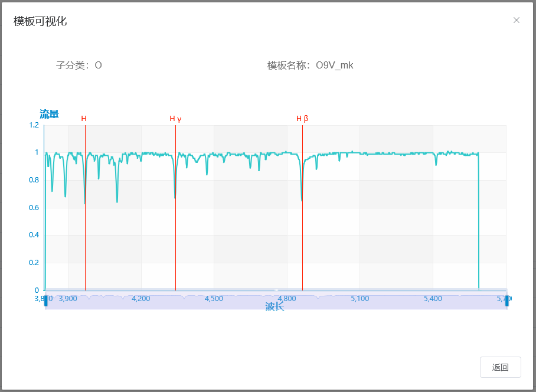
Task: Click the 返回 button
Action: (500, 367)
